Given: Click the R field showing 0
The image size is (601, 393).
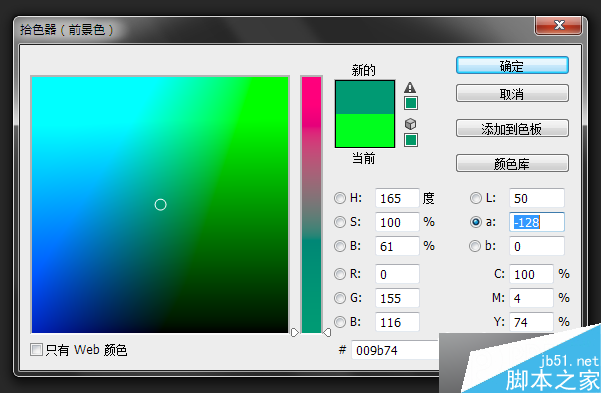Looking at the screenshot, I should (397, 274).
